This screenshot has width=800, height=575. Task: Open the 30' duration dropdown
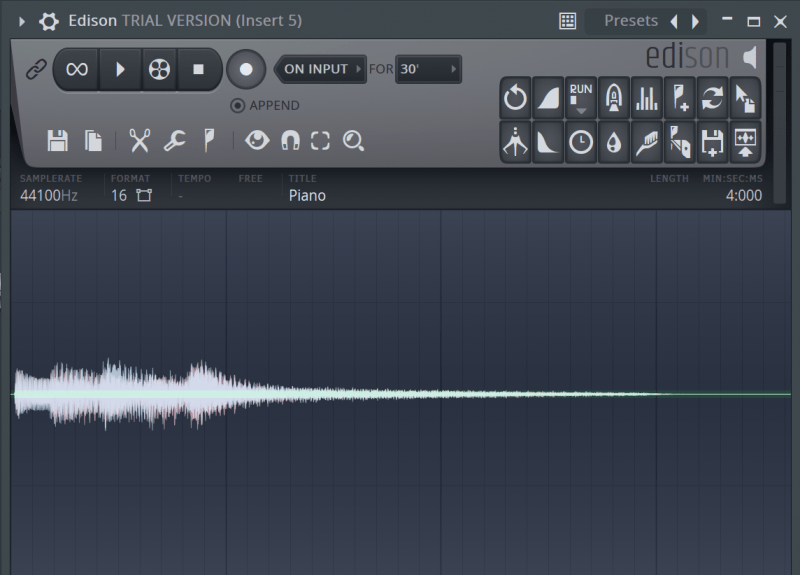coord(428,69)
